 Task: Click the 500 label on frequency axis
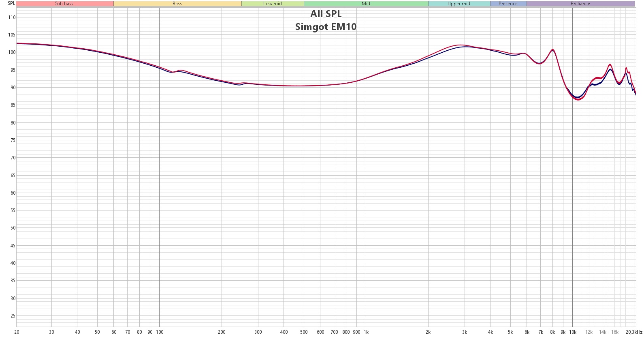click(304, 332)
